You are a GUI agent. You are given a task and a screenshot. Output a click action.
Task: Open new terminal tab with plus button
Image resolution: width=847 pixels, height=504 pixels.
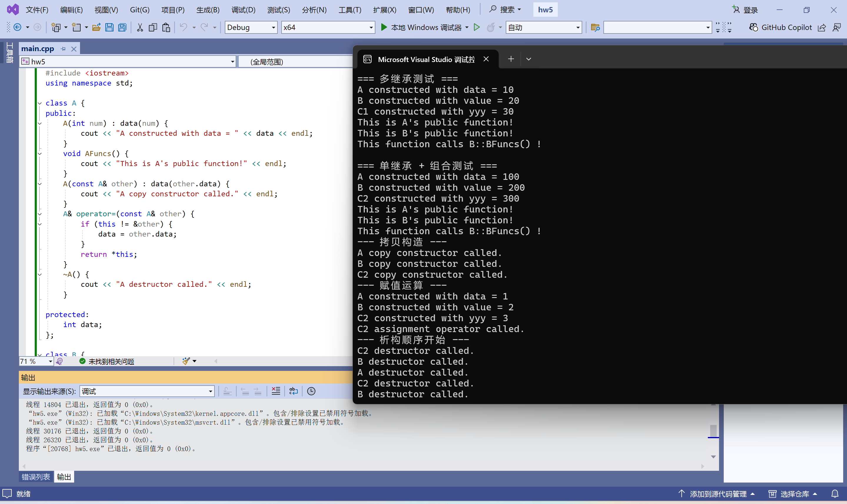point(510,59)
